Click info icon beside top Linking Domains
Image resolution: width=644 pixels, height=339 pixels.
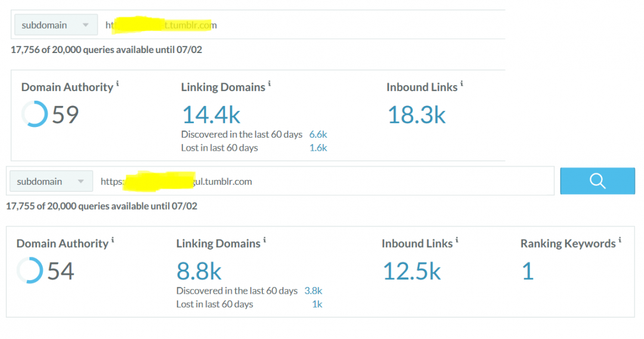click(270, 85)
